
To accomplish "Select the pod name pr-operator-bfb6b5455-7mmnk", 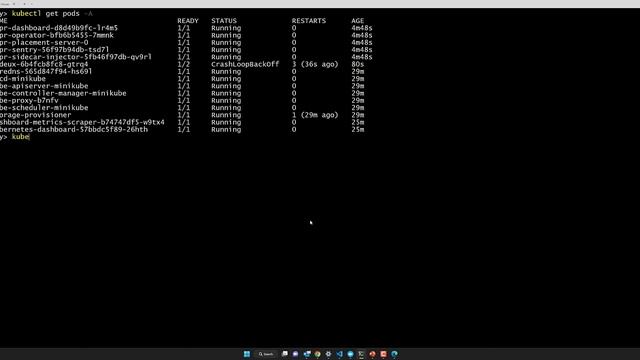I will [57, 35].
